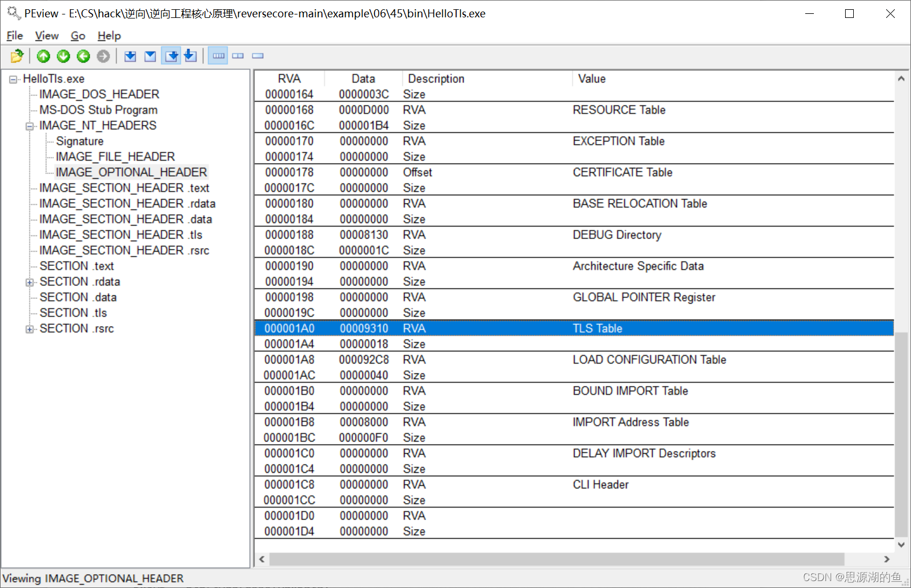
Task: Click the Open file folder icon
Action: tap(17, 56)
